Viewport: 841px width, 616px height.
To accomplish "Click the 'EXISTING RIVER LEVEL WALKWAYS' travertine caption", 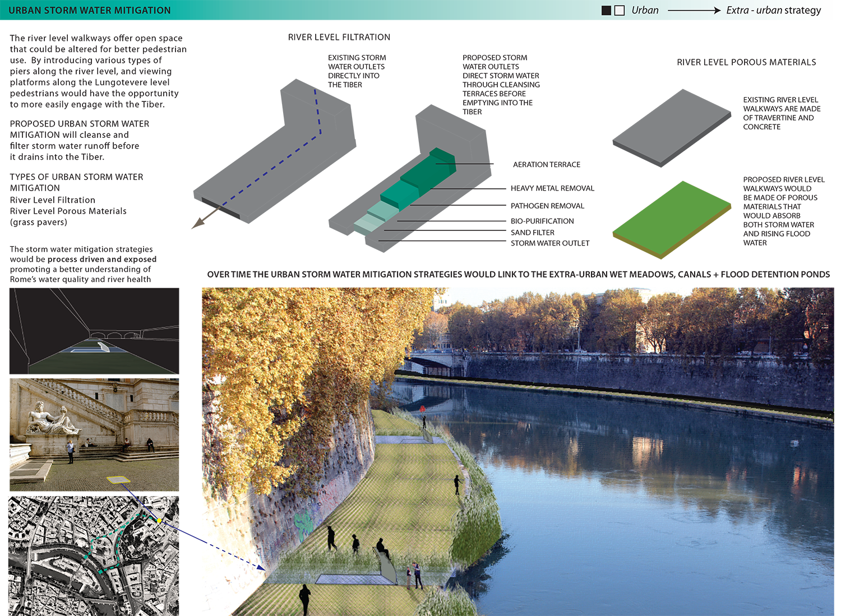I will pos(782,113).
